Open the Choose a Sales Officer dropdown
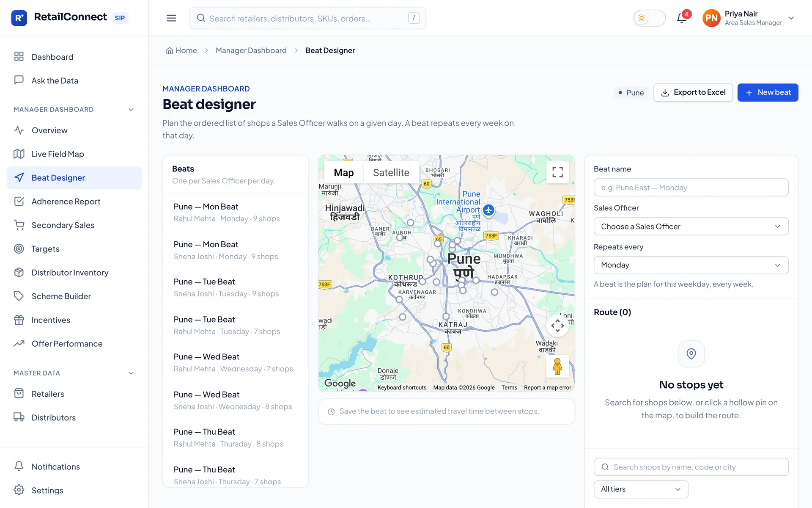The image size is (812, 508). click(691, 226)
